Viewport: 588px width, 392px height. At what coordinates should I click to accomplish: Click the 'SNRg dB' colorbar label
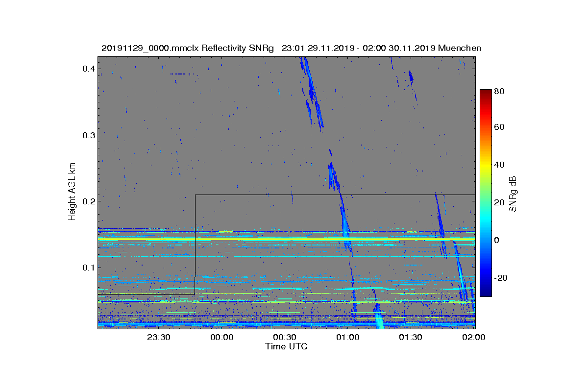[x=514, y=194]
